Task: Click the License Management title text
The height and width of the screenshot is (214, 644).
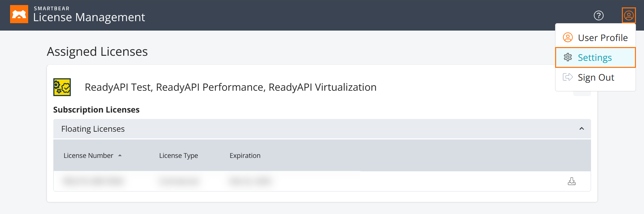Action: pyautogui.click(x=89, y=17)
